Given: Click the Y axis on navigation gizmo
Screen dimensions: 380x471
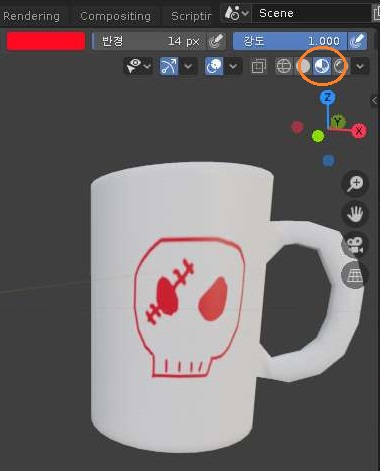Looking at the screenshot, I should [x=338, y=122].
